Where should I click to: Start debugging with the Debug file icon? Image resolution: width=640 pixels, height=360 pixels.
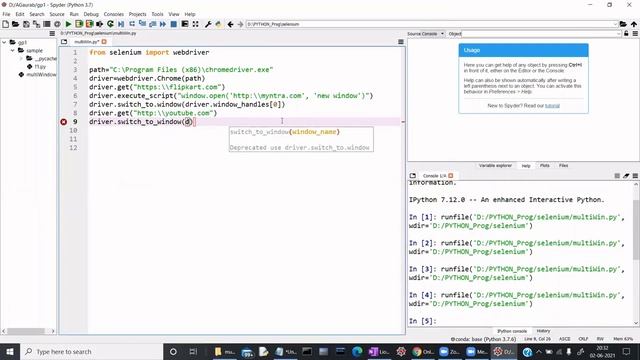tap(121, 24)
